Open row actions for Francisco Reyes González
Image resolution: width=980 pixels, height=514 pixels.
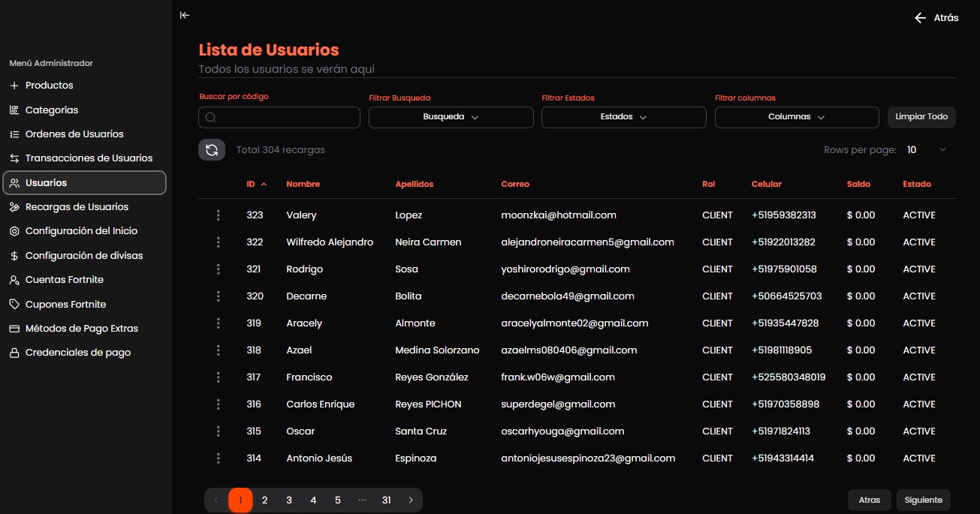point(219,377)
